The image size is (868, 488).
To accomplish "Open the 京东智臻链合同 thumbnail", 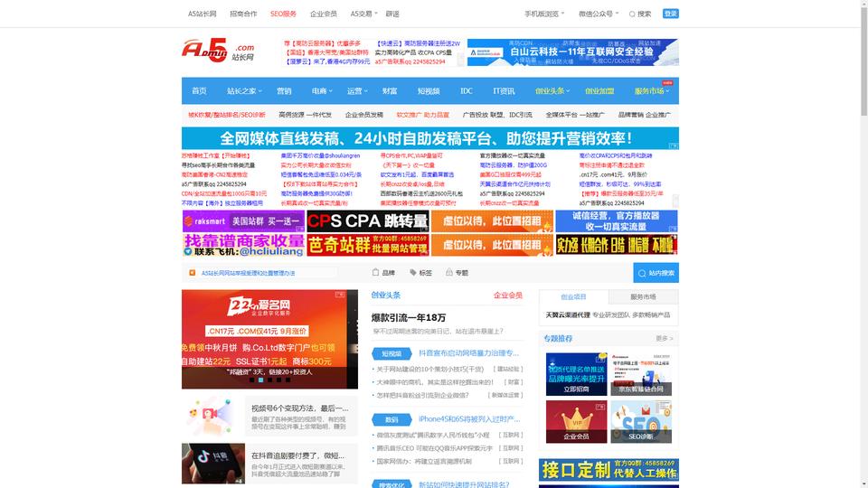I will (x=641, y=374).
